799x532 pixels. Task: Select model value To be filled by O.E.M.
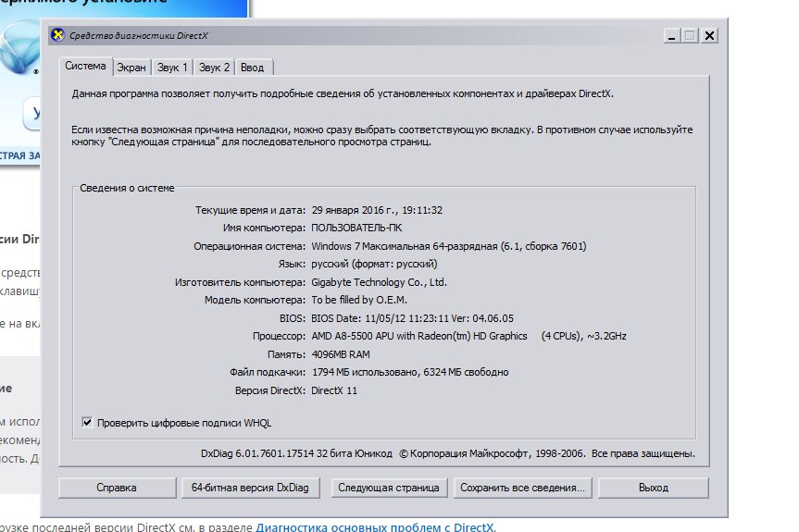(359, 300)
